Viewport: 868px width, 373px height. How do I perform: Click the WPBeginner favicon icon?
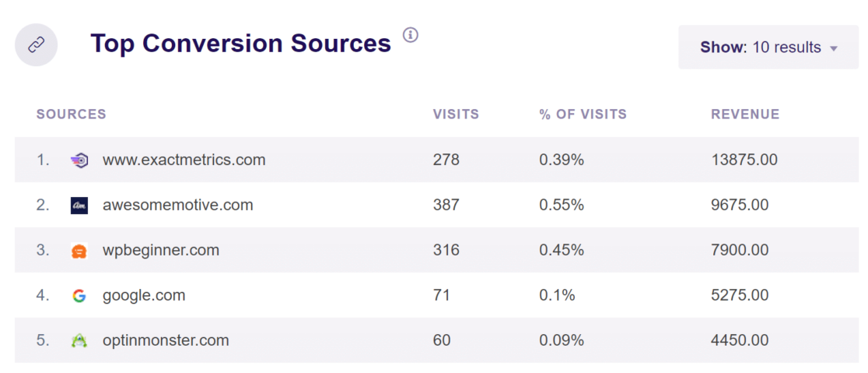(x=79, y=251)
